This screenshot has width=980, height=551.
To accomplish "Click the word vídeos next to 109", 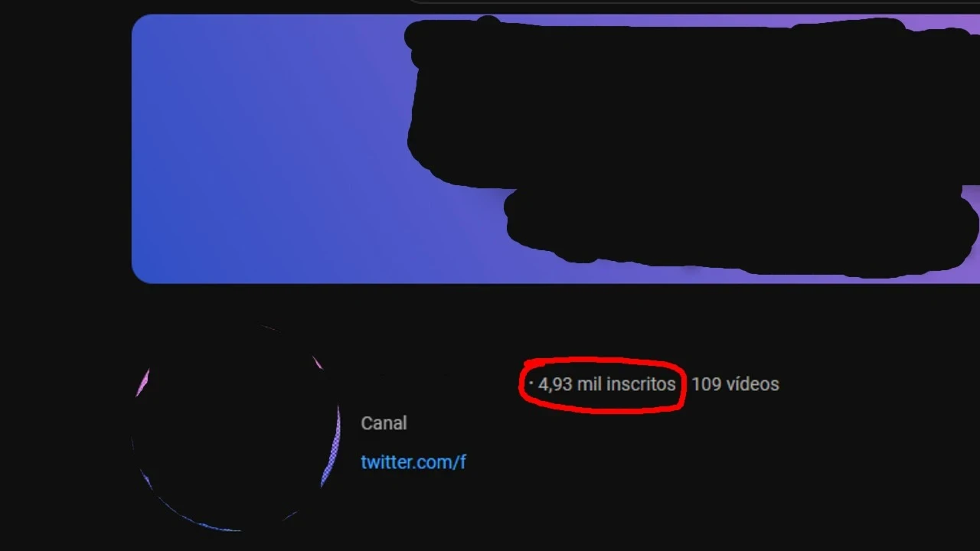I will click(x=753, y=384).
